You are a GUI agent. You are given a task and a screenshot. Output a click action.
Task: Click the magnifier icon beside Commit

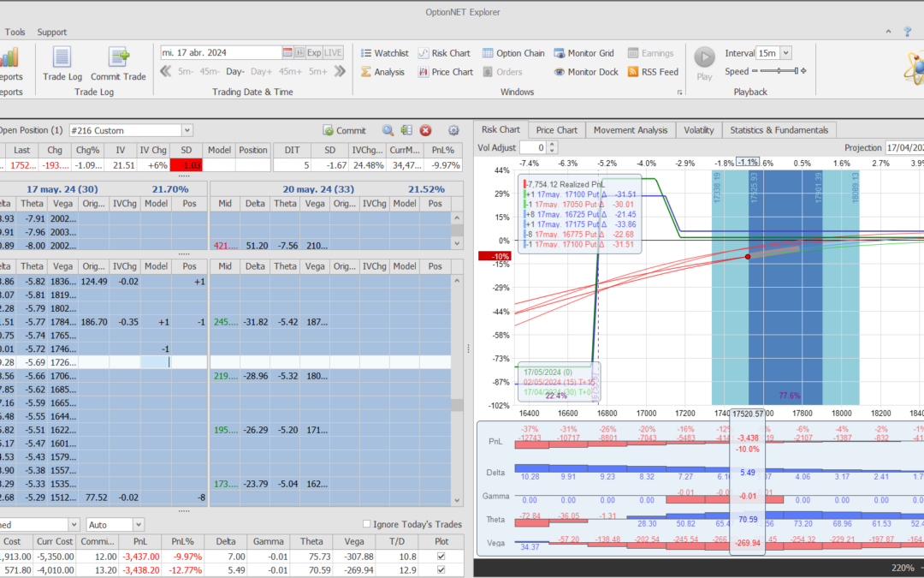[x=388, y=130]
